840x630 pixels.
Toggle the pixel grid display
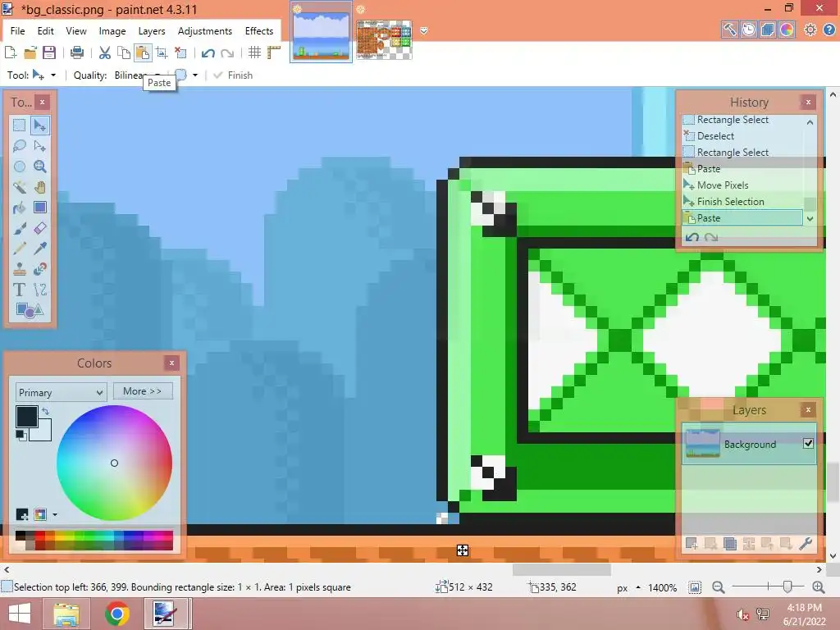(255, 52)
